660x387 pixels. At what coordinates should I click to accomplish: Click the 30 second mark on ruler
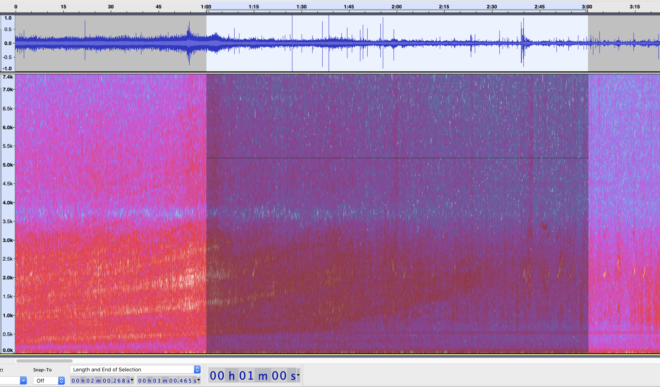click(111, 7)
